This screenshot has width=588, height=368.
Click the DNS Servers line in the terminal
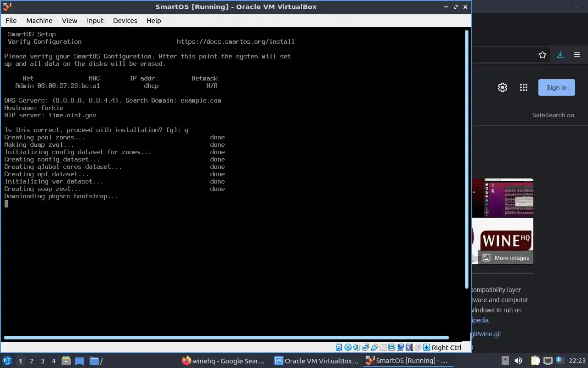[x=113, y=100]
